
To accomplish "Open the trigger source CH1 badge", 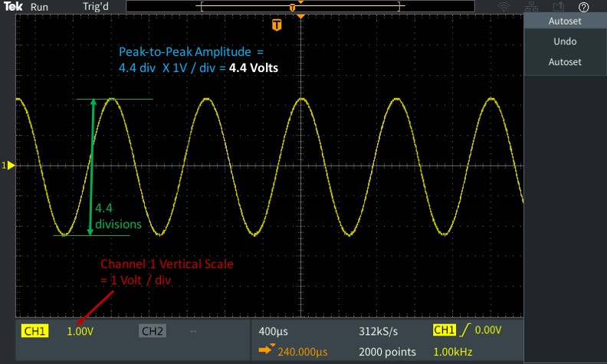I will (444, 330).
